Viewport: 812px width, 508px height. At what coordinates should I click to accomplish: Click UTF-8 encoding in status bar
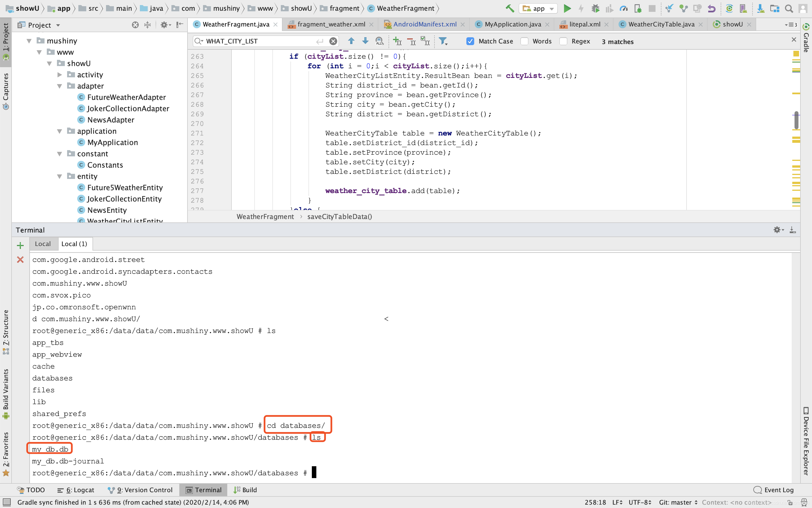coord(640,502)
